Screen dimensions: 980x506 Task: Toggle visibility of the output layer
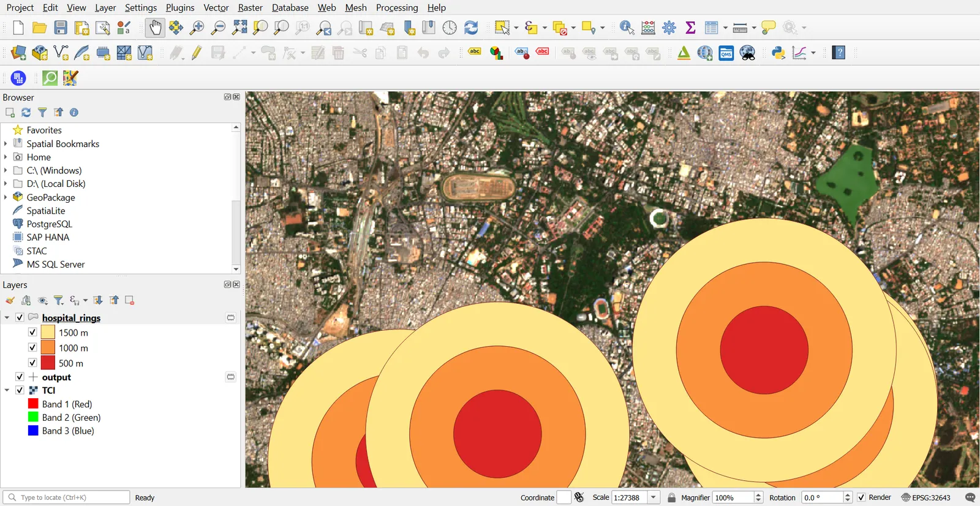20,377
